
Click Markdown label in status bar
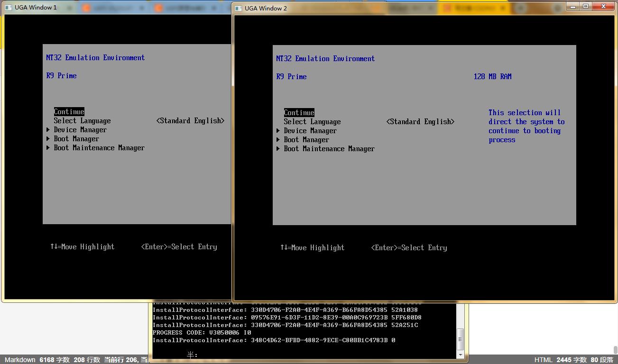click(20, 360)
